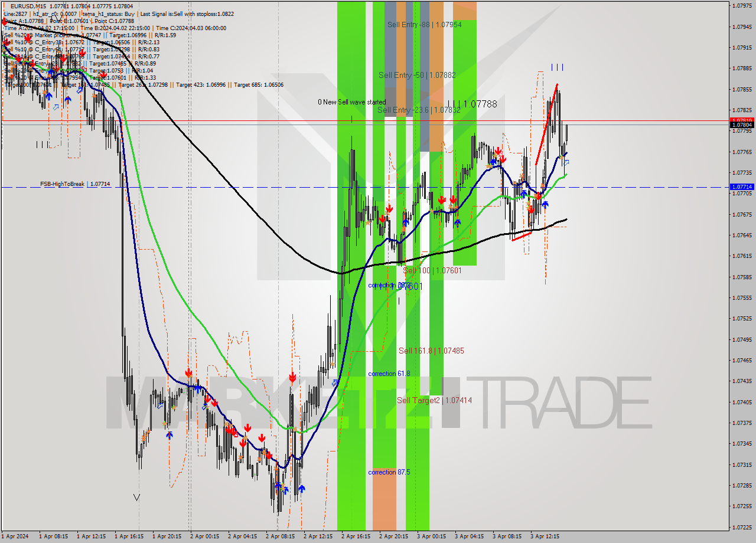Click the '2 Apr 04:15' time axis label
Viewport: 756px width, 543px height.
coord(243,537)
